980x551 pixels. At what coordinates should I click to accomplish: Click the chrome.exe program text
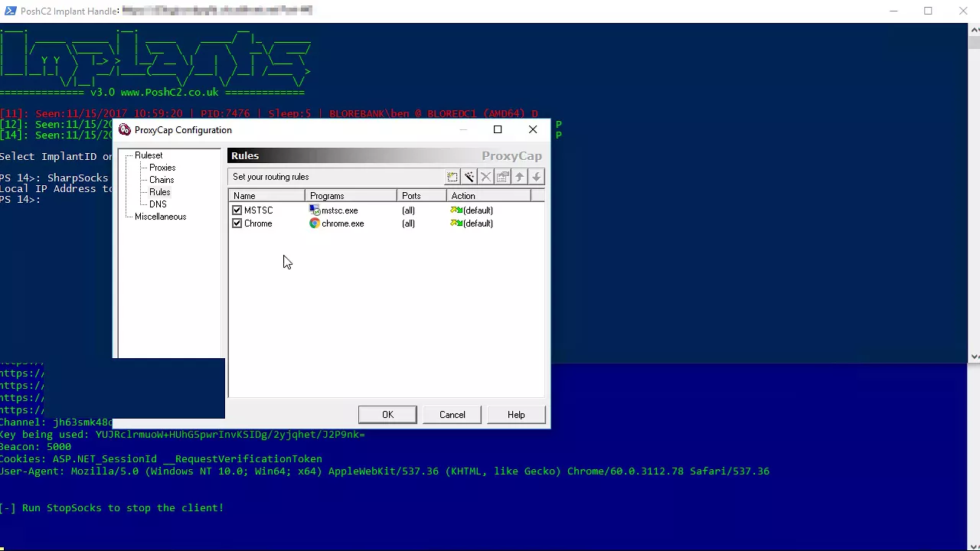tap(342, 223)
